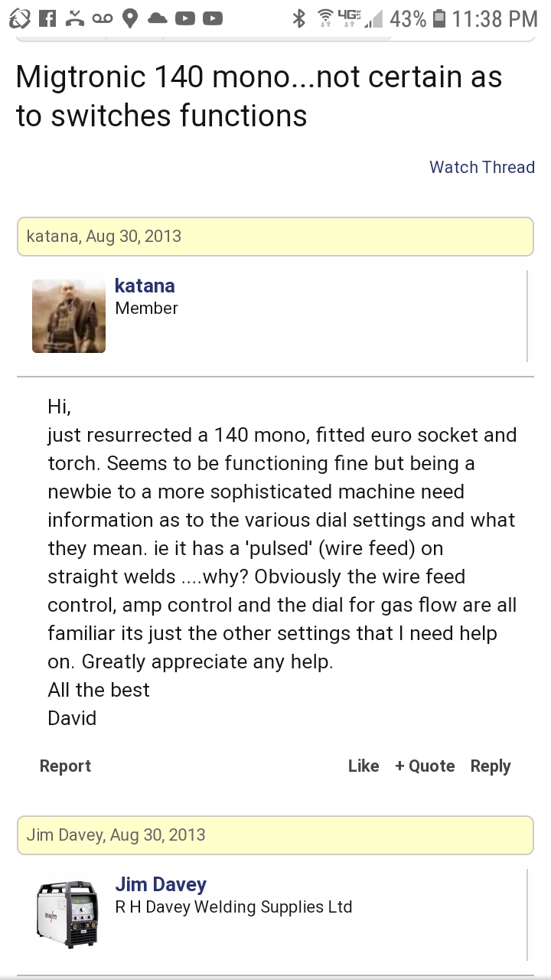Screen dimensions: 551x980
Task: Tap the battery indicator icon
Action: pos(439,18)
